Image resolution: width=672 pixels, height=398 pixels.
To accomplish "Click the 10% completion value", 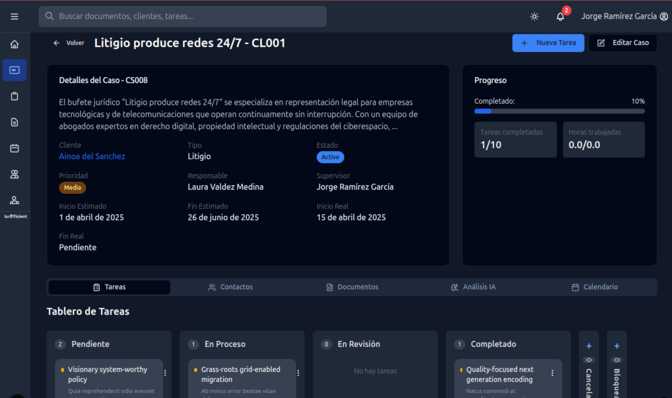I will (x=638, y=102).
